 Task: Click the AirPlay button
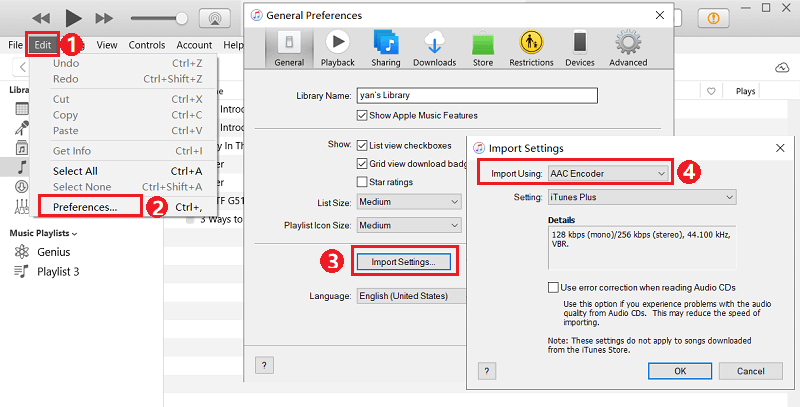pos(211,18)
